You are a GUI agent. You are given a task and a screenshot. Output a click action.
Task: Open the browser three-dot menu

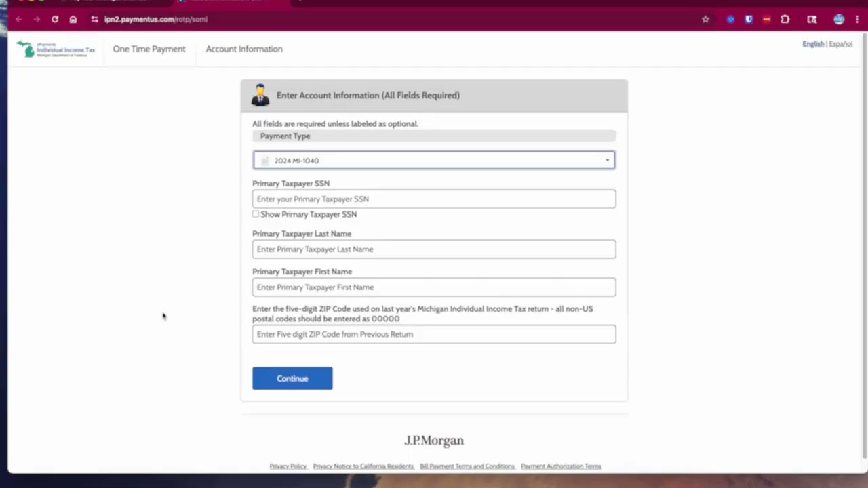857,19
